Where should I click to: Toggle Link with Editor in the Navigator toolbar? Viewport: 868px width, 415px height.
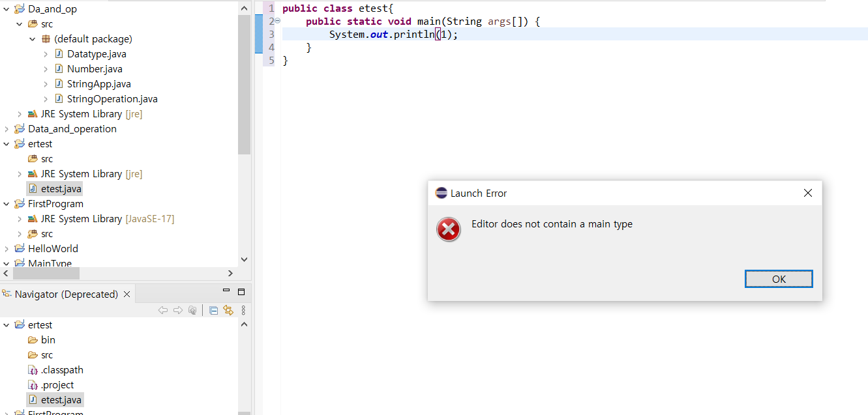point(228,311)
